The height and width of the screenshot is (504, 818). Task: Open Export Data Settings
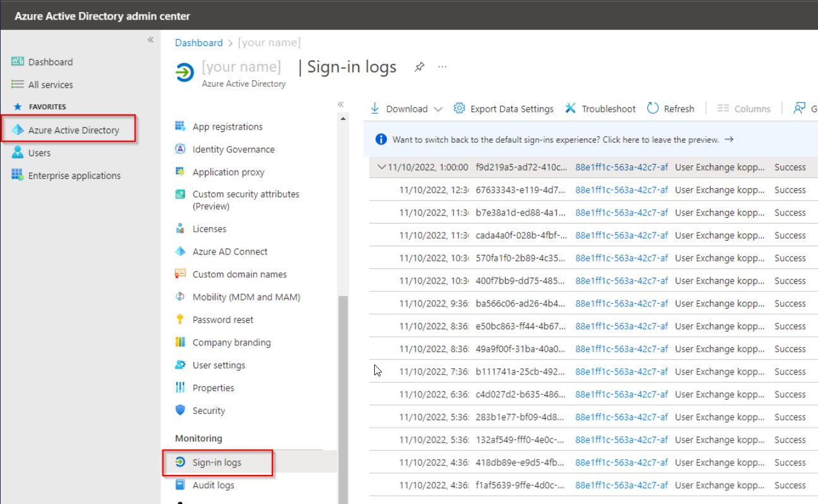pyautogui.click(x=504, y=109)
